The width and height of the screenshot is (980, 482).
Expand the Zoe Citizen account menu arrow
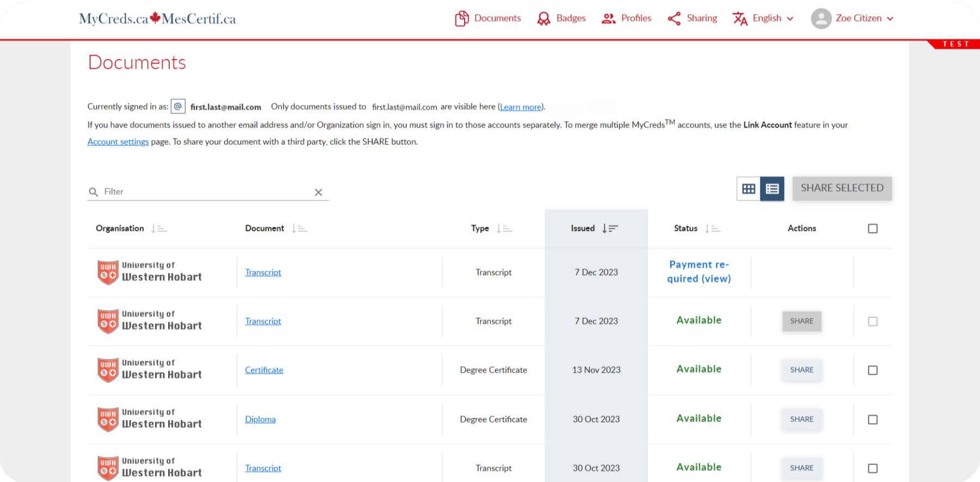tap(890, 19)
